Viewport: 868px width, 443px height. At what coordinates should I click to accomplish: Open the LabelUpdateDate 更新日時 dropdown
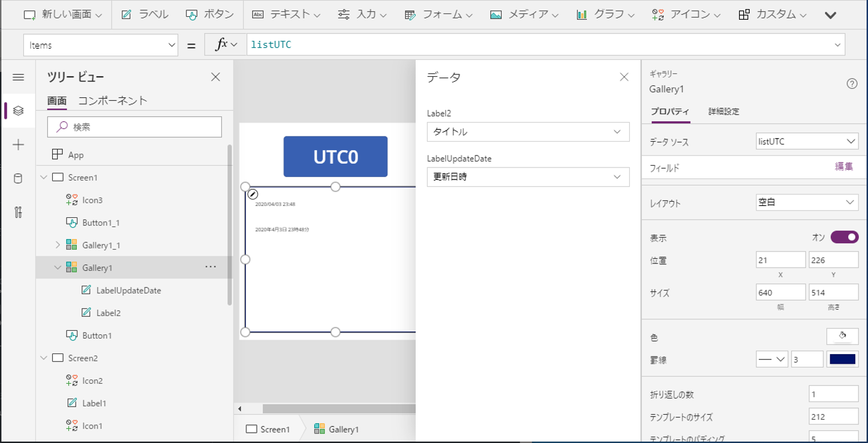click(x=527, y=176)
